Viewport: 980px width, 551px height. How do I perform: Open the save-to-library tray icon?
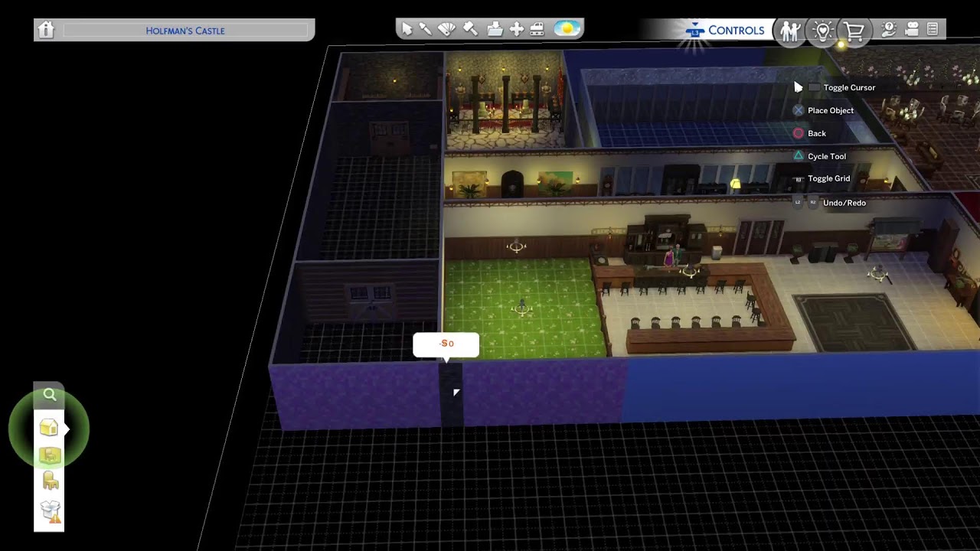click(495, 29)
